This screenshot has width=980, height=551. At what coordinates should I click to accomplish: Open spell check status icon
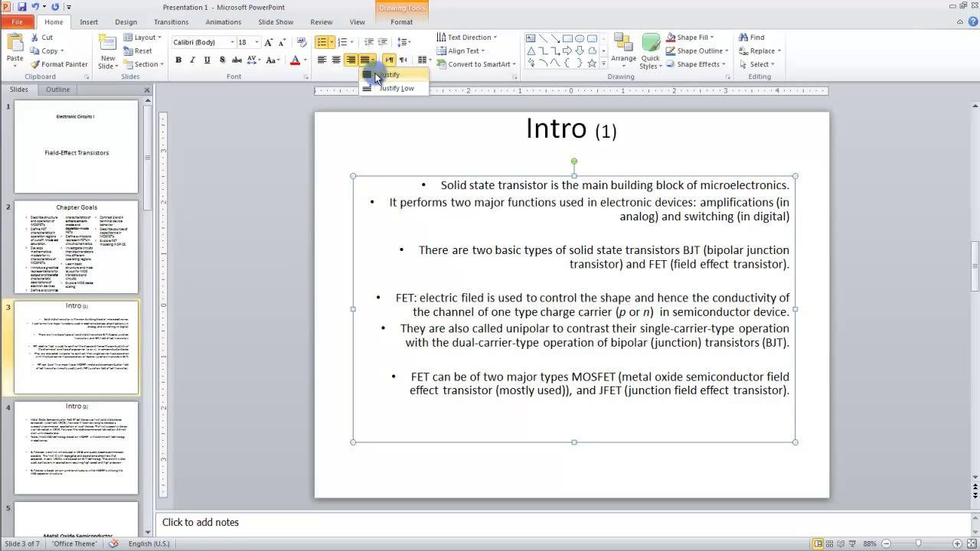(x=114, y=543)
